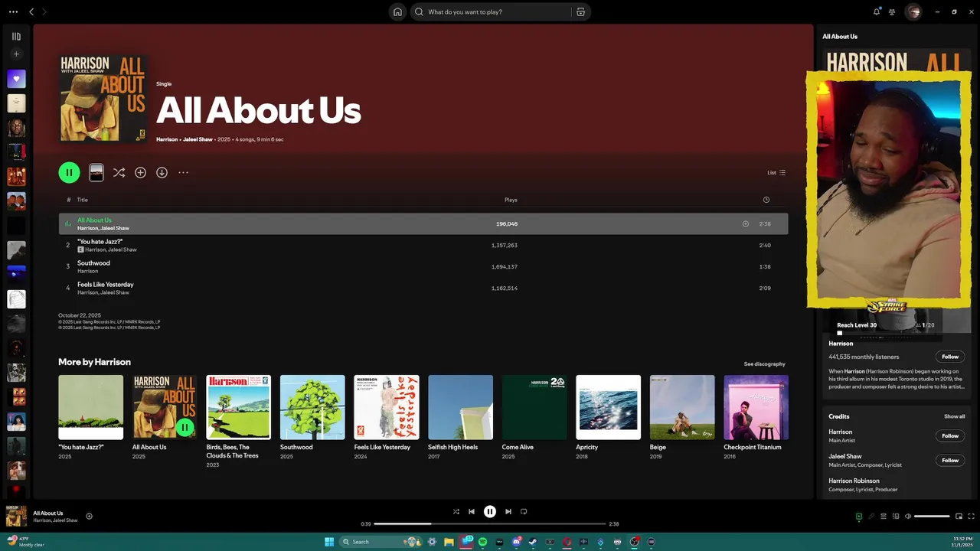
Task: Follow Jaleel Shaw in Credits
Action: [x=950, y=460]
